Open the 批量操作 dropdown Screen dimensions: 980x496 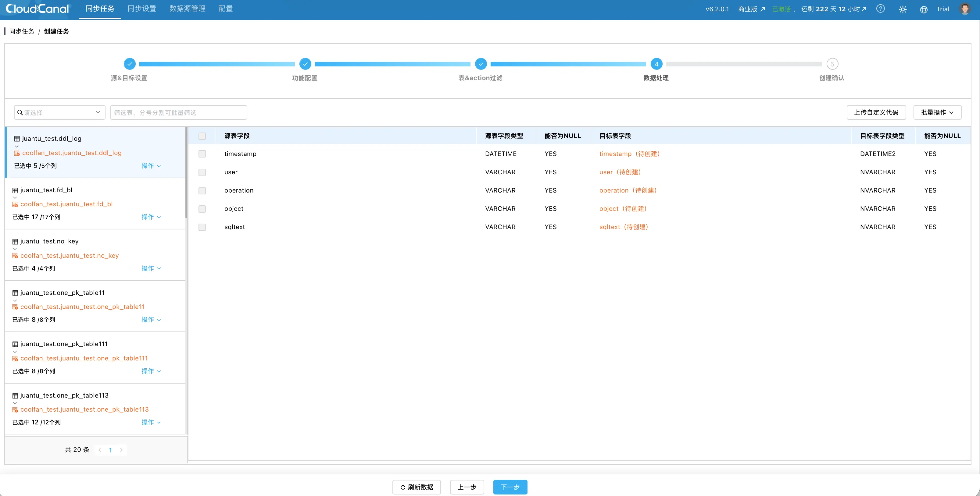[937, 112]
